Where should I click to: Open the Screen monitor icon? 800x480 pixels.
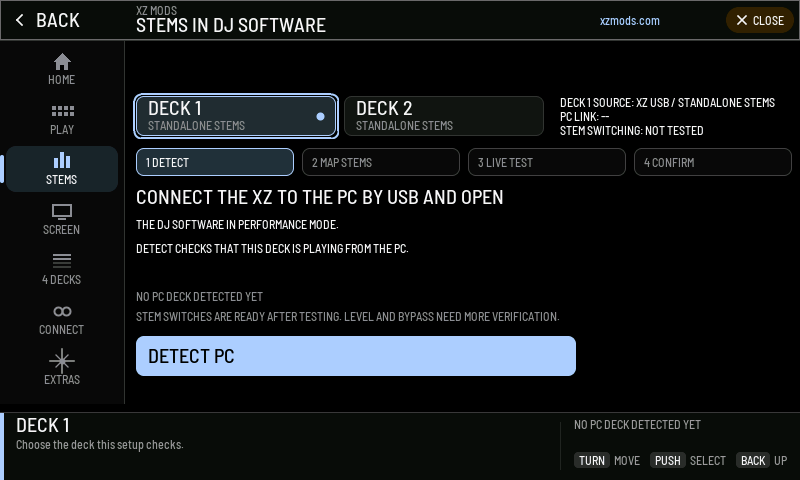pyautogui.click(x=62, y=211)
